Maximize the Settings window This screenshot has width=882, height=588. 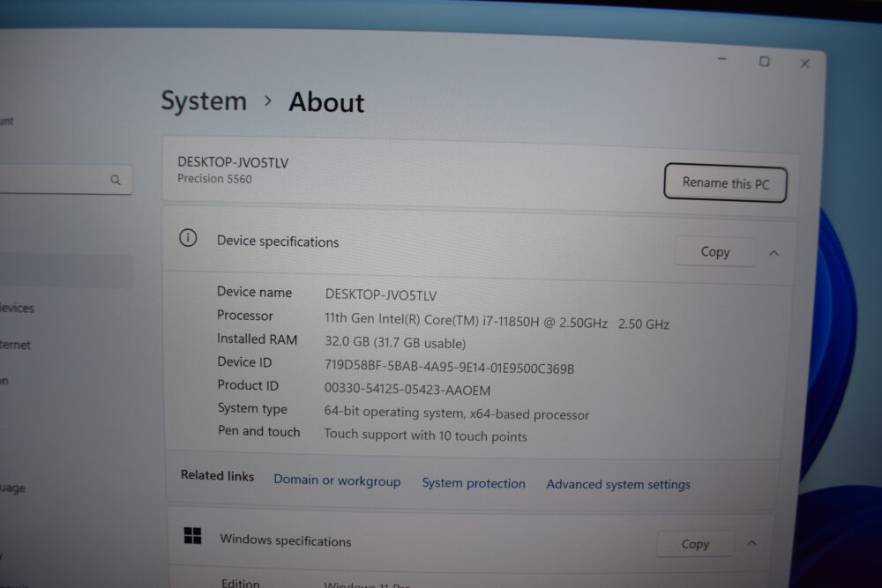(x=764, y=62)
